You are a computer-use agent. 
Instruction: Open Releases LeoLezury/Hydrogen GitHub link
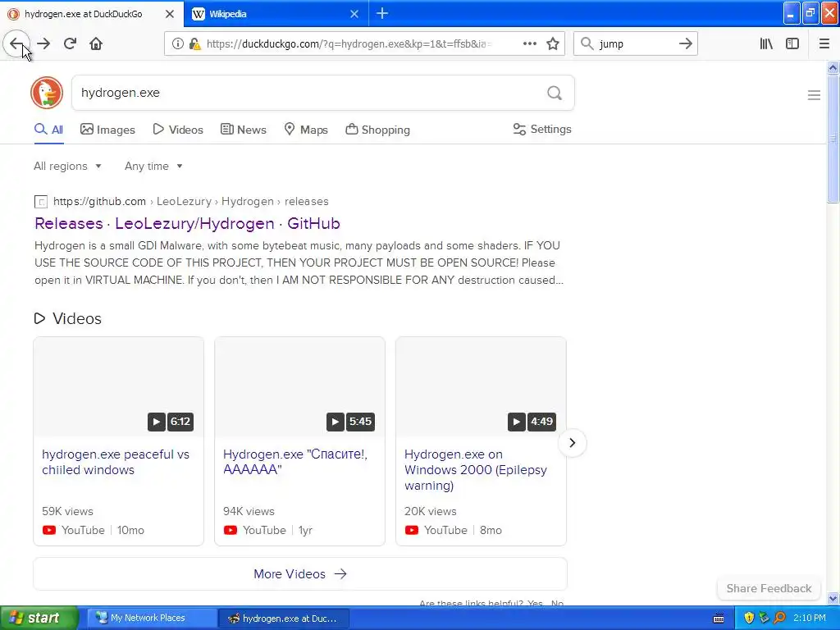188,223
